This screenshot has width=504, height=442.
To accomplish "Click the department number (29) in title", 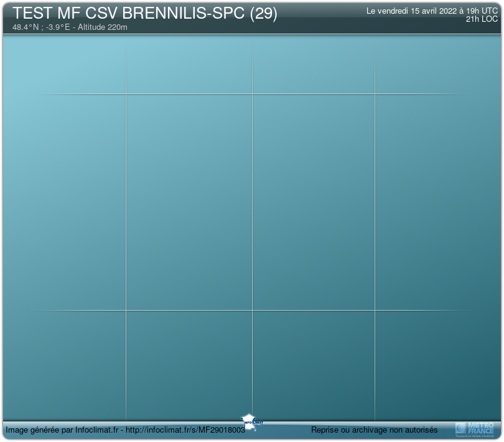I will 263,14.
